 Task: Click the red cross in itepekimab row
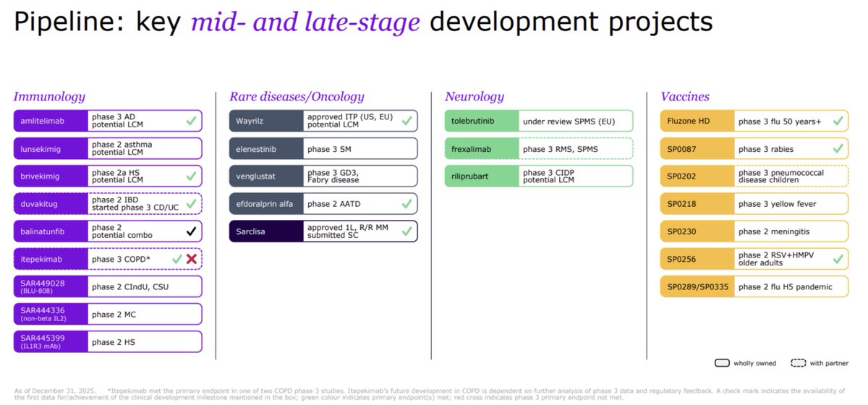tap(192, 259)
